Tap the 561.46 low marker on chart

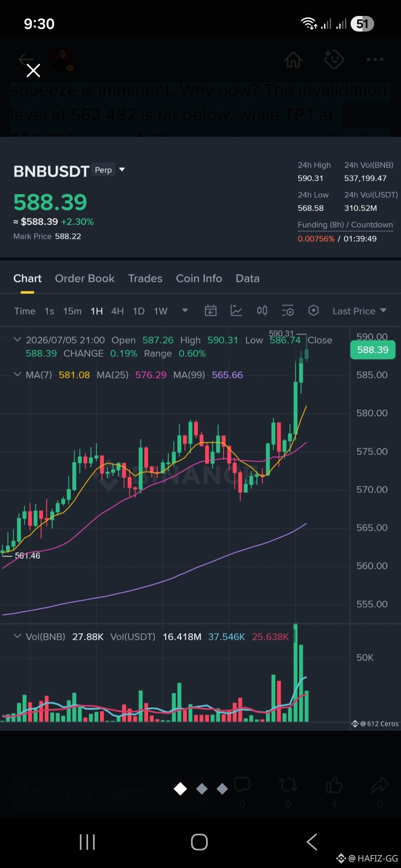(27, 556)
